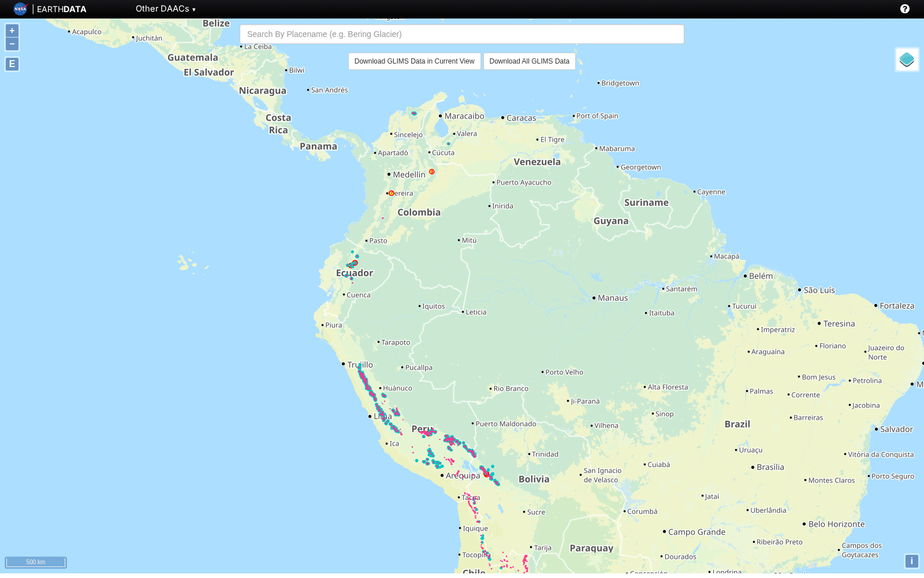Click the Guatemala country label
This screenshot has height=578, width=924.
pos(193,57)
